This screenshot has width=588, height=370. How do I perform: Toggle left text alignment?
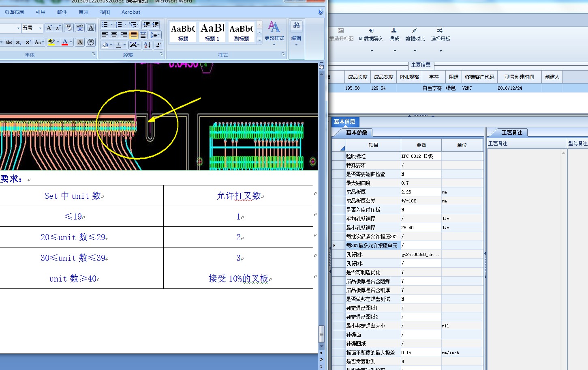click(105, 35)
